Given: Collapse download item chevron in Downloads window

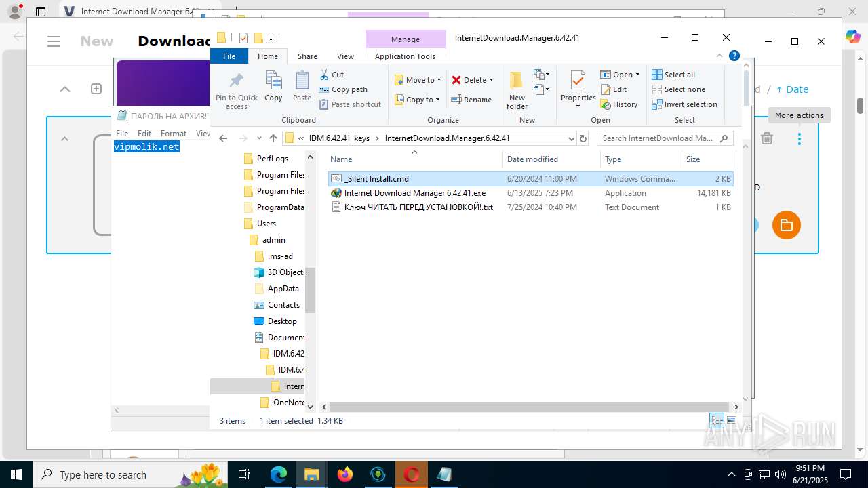Looking at the screenshot, I should [64, 139].
